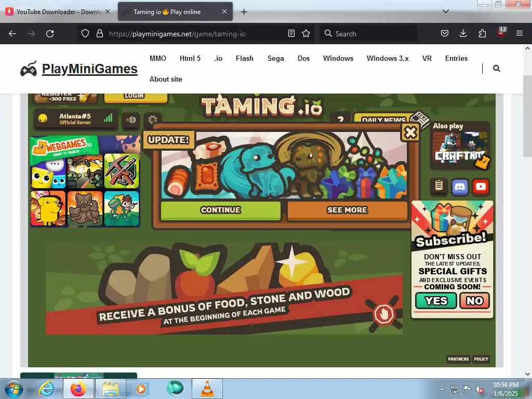Close the Taming io tab

pyautogui.click(x=224, y=11)
